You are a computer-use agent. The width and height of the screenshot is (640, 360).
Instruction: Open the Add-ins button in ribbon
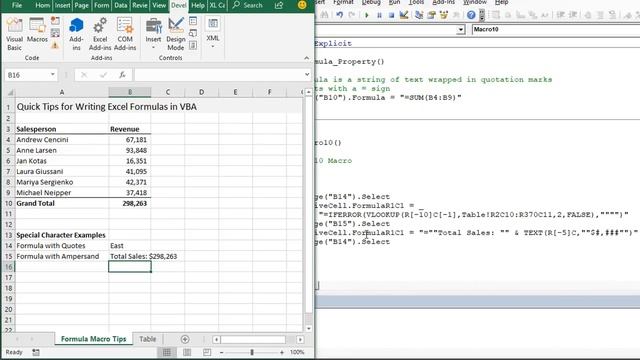pos(76,34)
